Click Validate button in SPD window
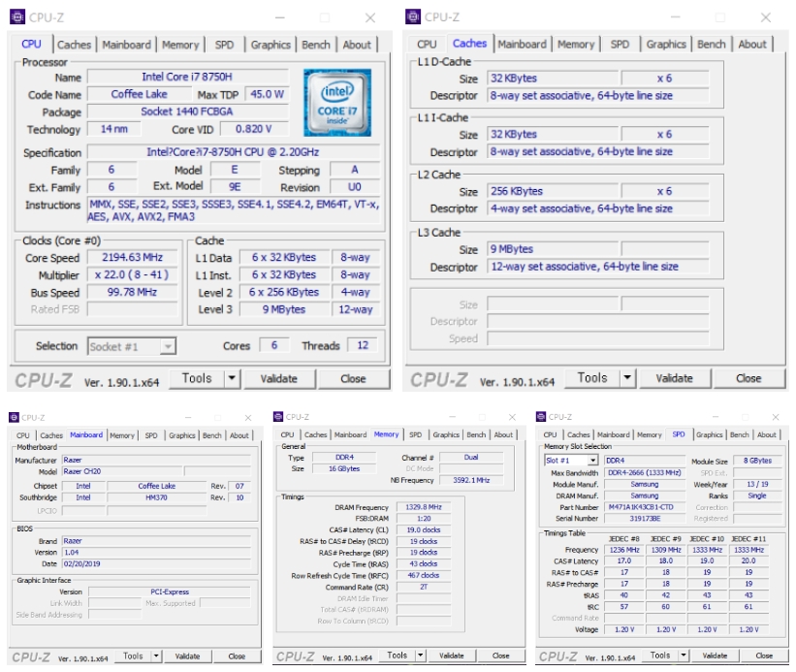796x672 pixels. [x=715, y=656]
